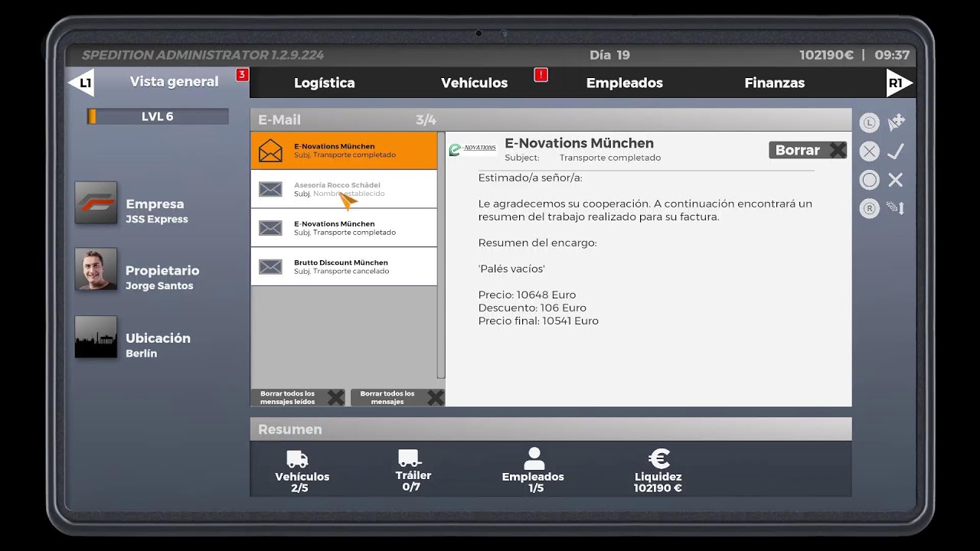The width and height of the screenshot is (980, 551).
Task: Click the LVL 6 progress bar
Action: pyautogui.click(x=158, y=116)
